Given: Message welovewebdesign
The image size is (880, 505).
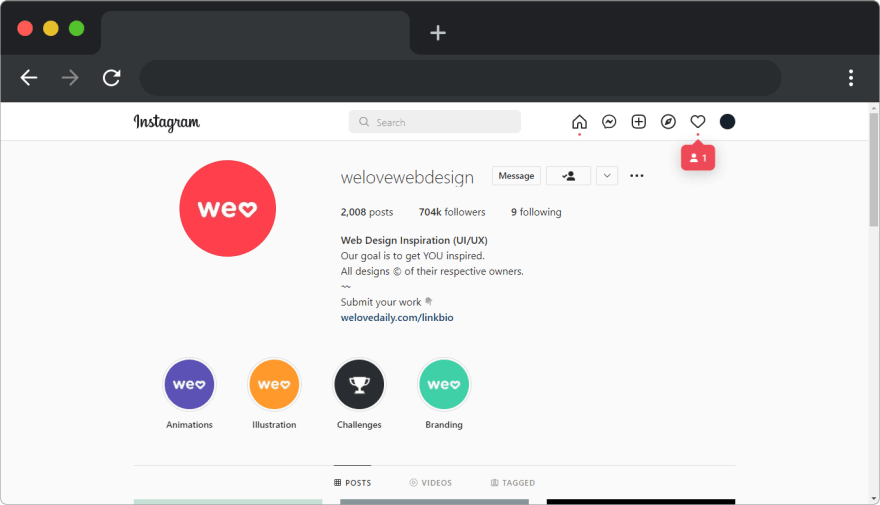Looking at the screenshot, I should (516, 176).
